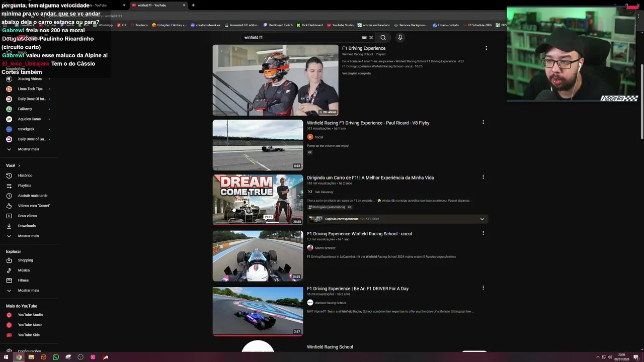644x362 pixels.
Task: Open the Você section chevron
Action: (19, 165)
